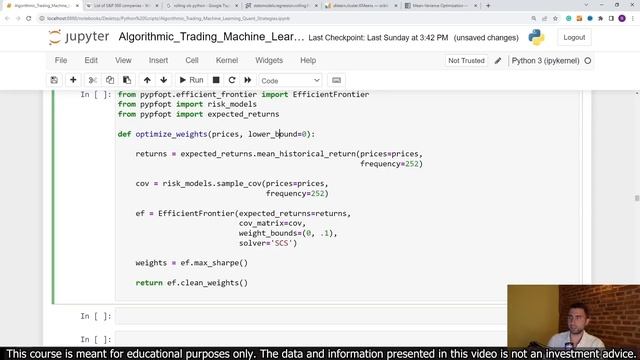The image size is (640, 360).
Task: Switch to the Mean-Variance Optimization tab
Action: pyautogui.click(x=440, y=6)
